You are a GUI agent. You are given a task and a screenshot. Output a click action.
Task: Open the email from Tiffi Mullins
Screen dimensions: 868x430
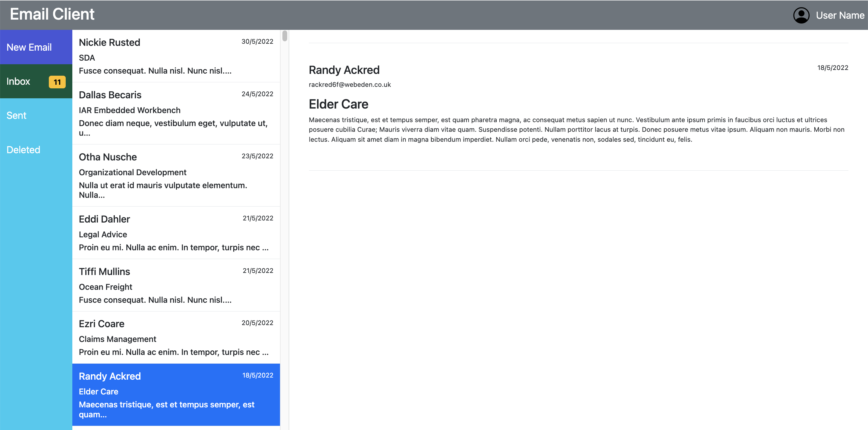tap(176, 285)
